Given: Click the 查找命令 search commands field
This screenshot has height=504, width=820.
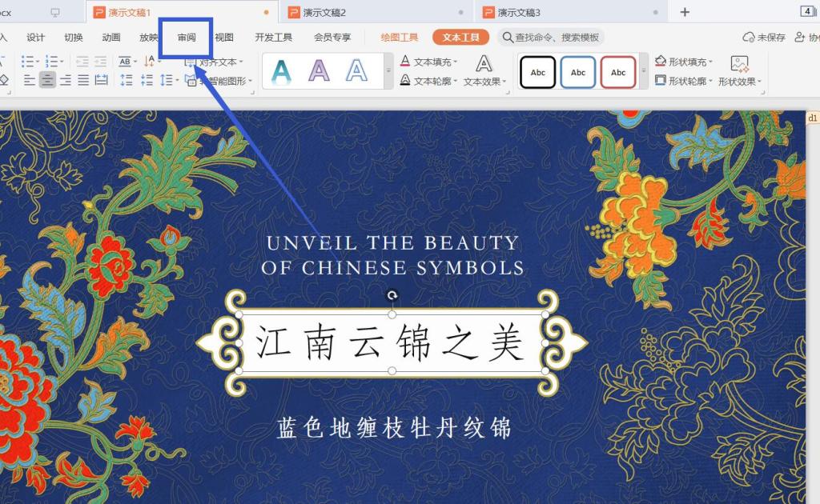Looking at the screenshot, I should [x=553, y=37].
